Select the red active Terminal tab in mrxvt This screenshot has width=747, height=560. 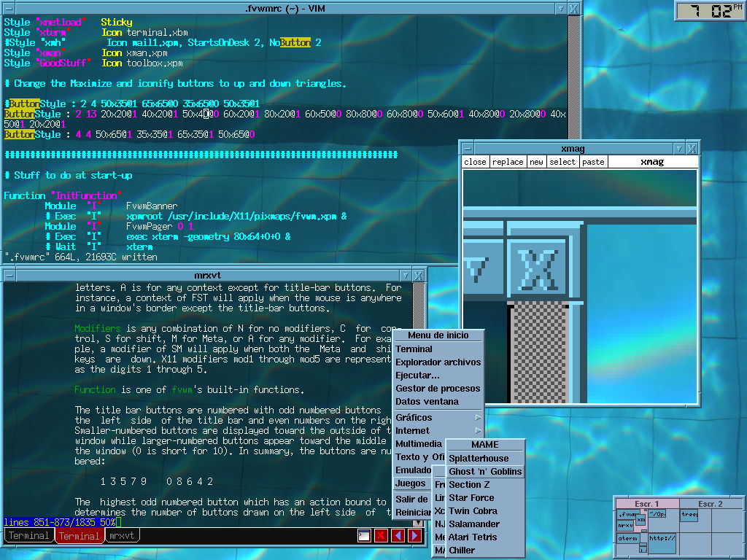click(x=79, y=536)
